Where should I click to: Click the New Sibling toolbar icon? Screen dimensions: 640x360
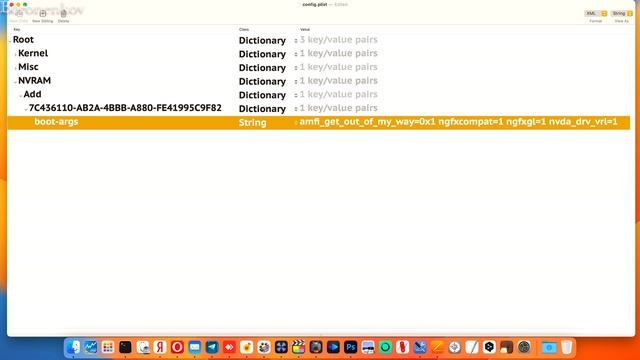(x=42, y=13)
